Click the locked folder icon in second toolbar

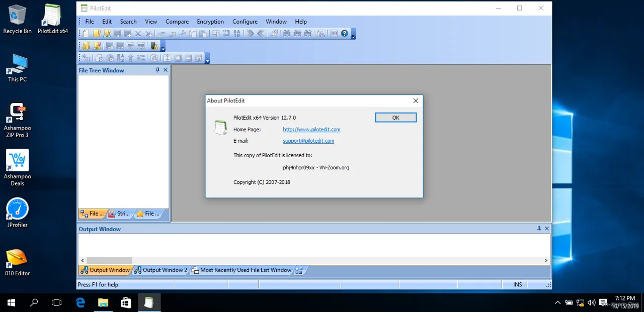[x=86, y=46]
